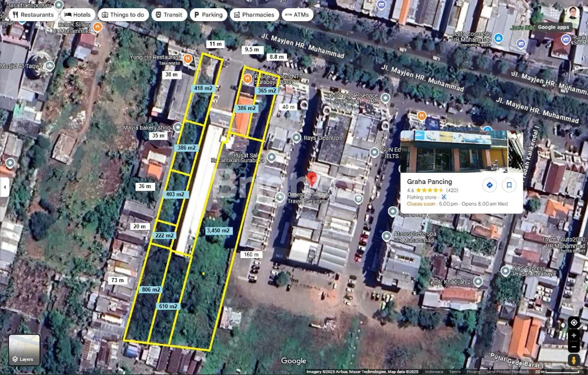Zoom in with the plus button
Viewport: 588px width, 375px height.
574,335
